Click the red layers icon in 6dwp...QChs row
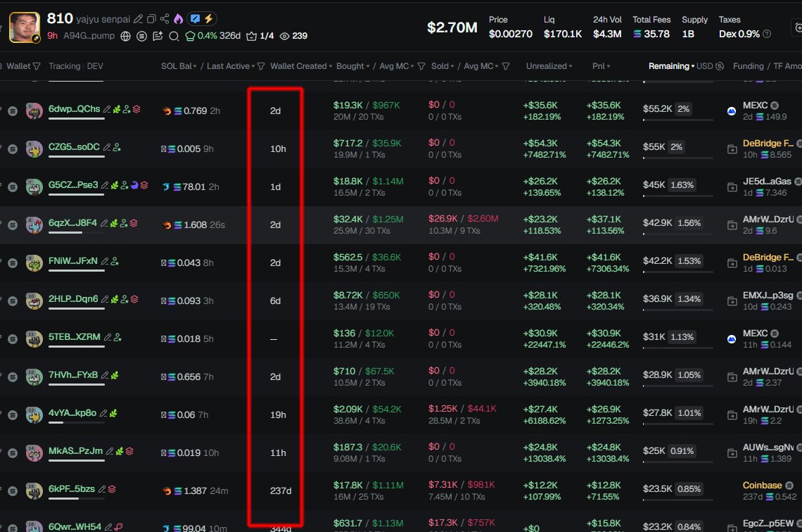Screen dimensions: 802x532 coord(136,109)
